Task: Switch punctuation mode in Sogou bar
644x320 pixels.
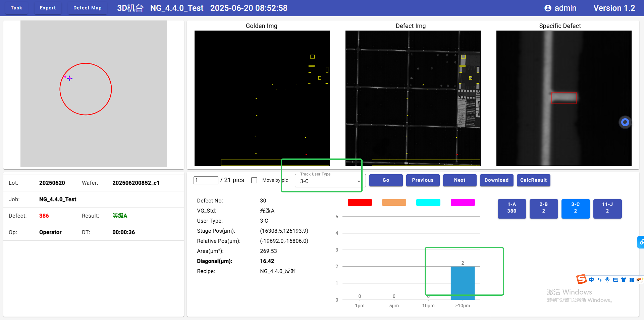Action: (599, 280)
